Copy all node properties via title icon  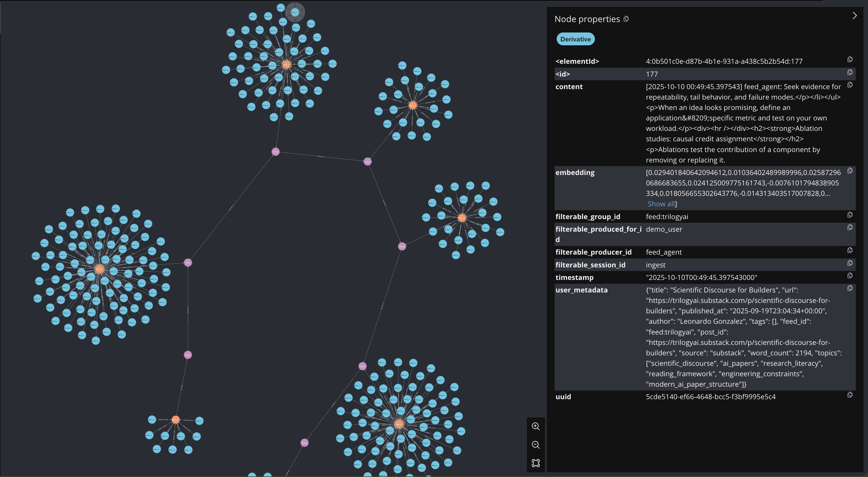(x=626, y=19)
